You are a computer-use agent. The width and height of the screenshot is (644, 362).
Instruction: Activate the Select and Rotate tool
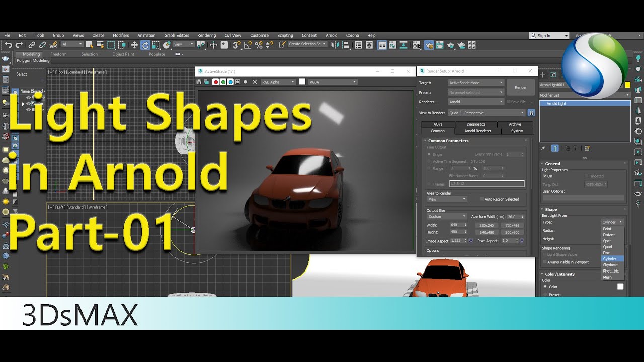click(145, 45)
